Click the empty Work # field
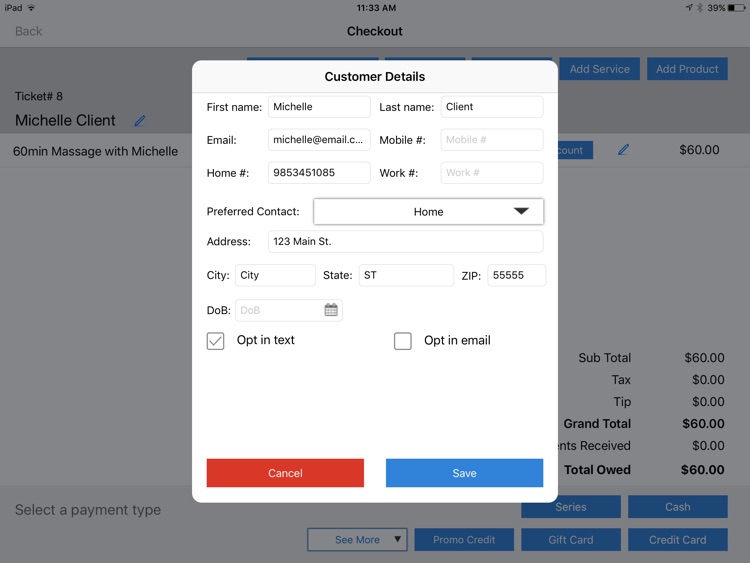 tap(492, 173)
